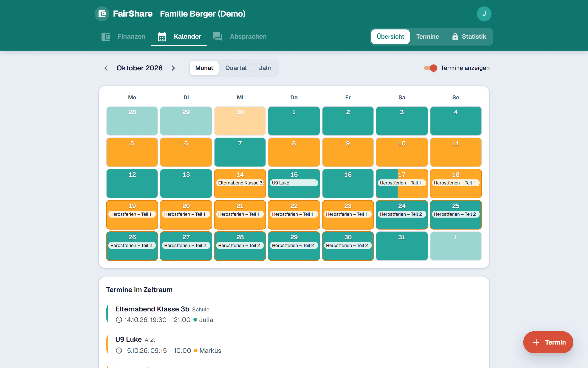The width and height of the screenshot is (588, 368).
Task: Click the Markus assignee label
Action: 210,351
